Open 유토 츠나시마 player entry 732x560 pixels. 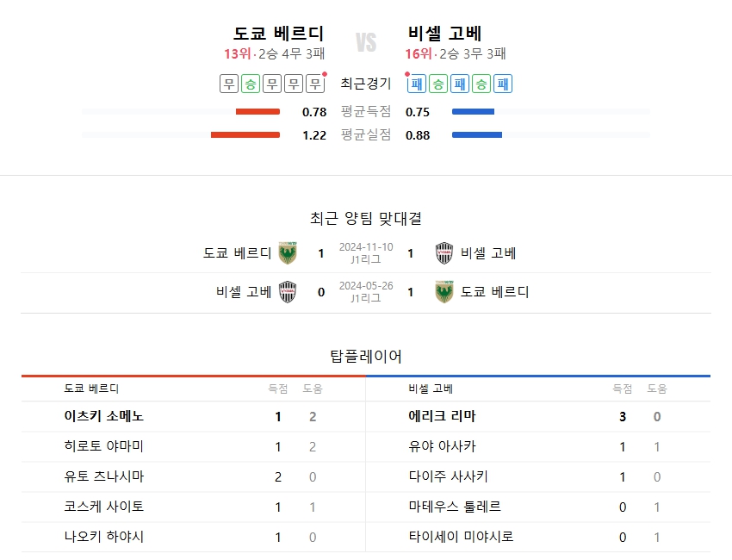click(x=104, y=476)
